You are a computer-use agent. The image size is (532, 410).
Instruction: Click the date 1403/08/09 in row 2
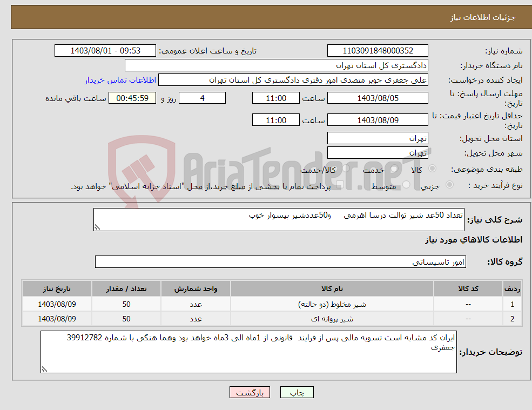[x=57, y=319]
